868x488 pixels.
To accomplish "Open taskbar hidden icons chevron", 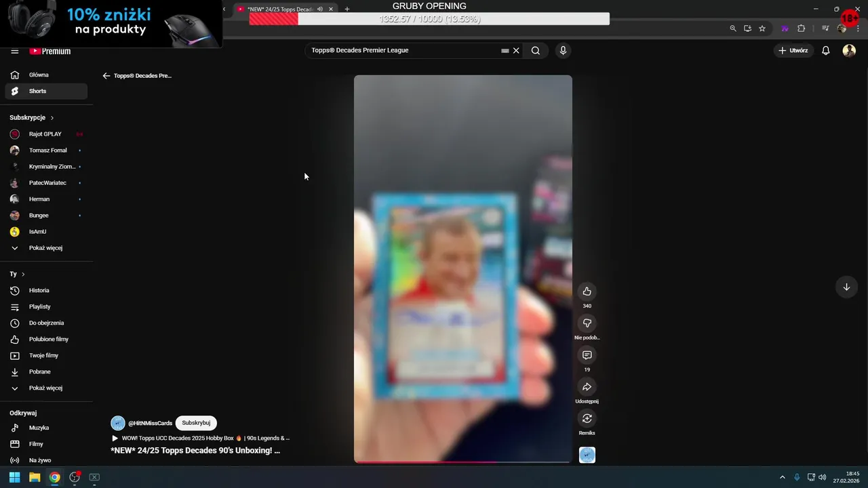I will point(782,477).
